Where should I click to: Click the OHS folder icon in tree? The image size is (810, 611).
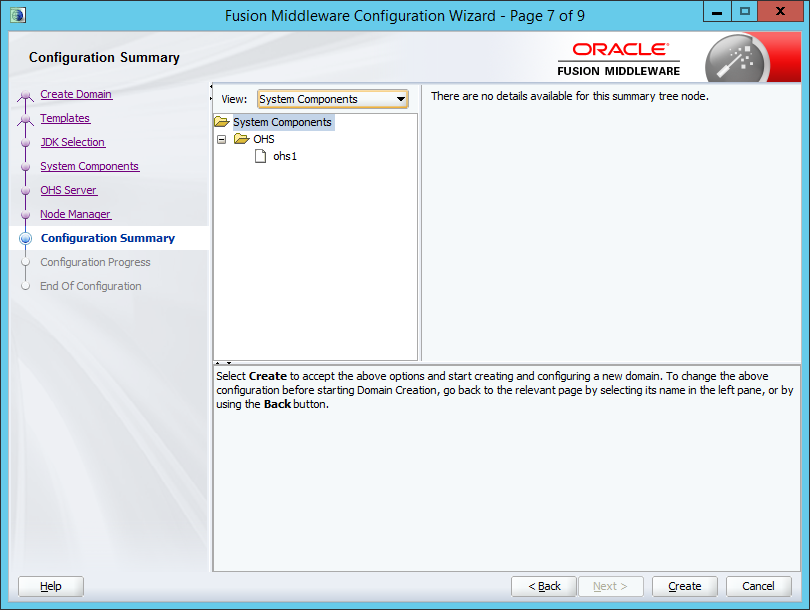[242, 139]
